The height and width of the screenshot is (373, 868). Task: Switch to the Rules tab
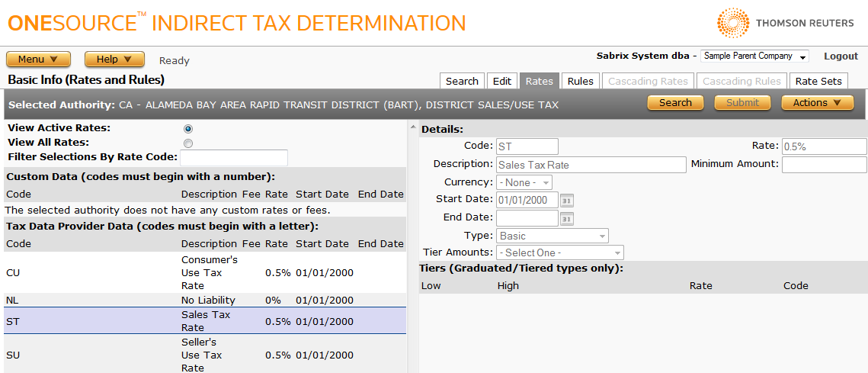(x=580, y=81)
